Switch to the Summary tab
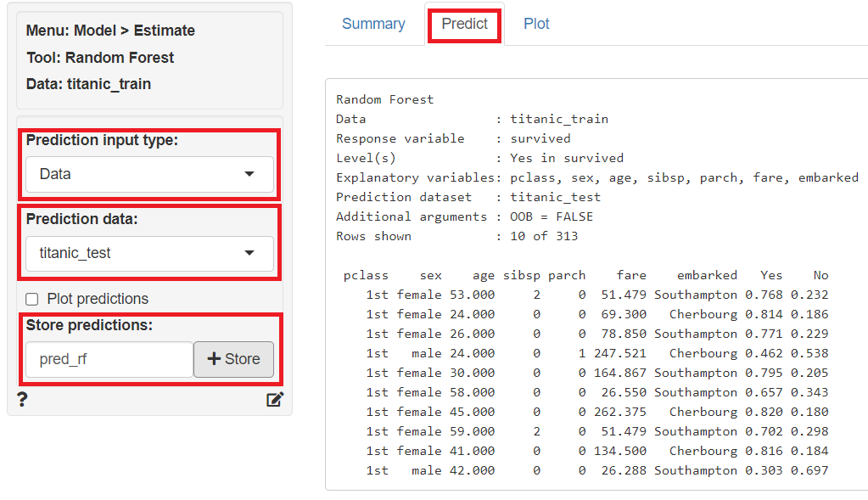 point(373,24)
